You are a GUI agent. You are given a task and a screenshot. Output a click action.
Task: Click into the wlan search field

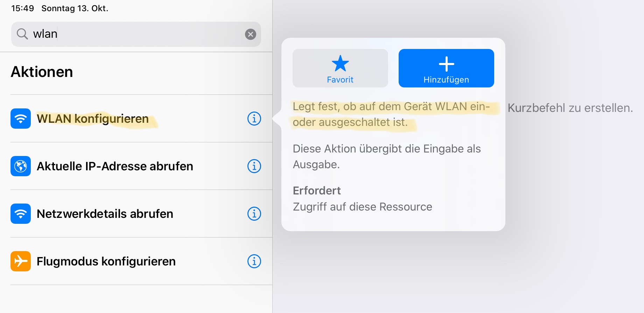click(x=140, y=34)
